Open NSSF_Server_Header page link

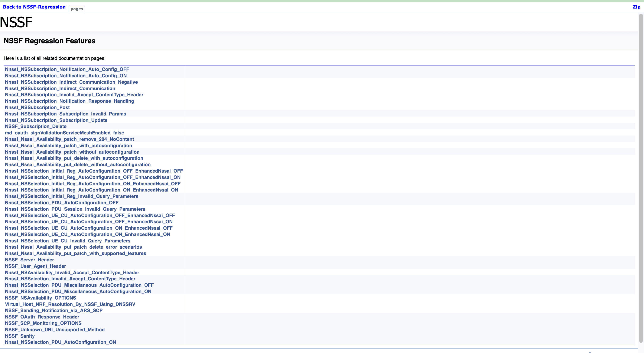point(29,260)
